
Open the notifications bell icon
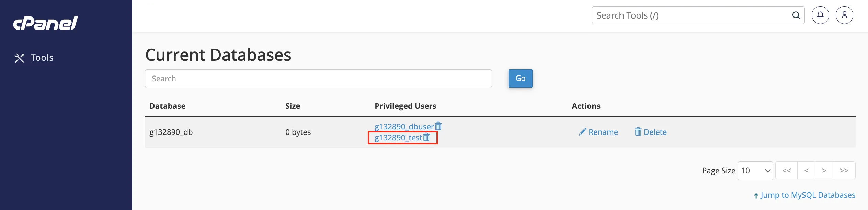[820, 15]
